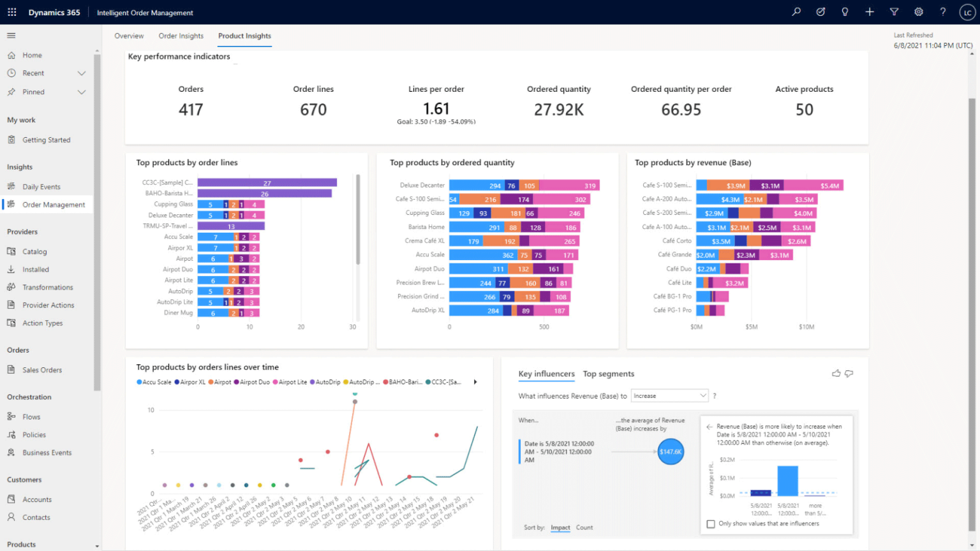Open the Increase influences dropdown
This screenshot has height=551, width=980.
point(669,395)
